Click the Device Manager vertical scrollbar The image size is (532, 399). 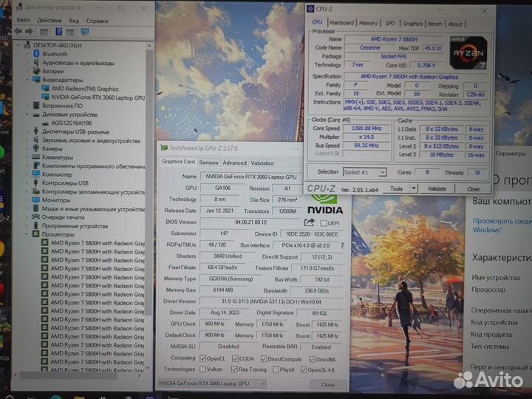149,183
